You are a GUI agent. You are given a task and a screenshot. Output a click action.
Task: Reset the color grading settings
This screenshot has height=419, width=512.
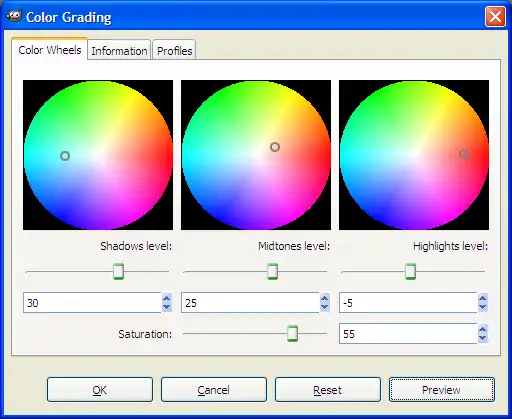(x=328, y=390)
